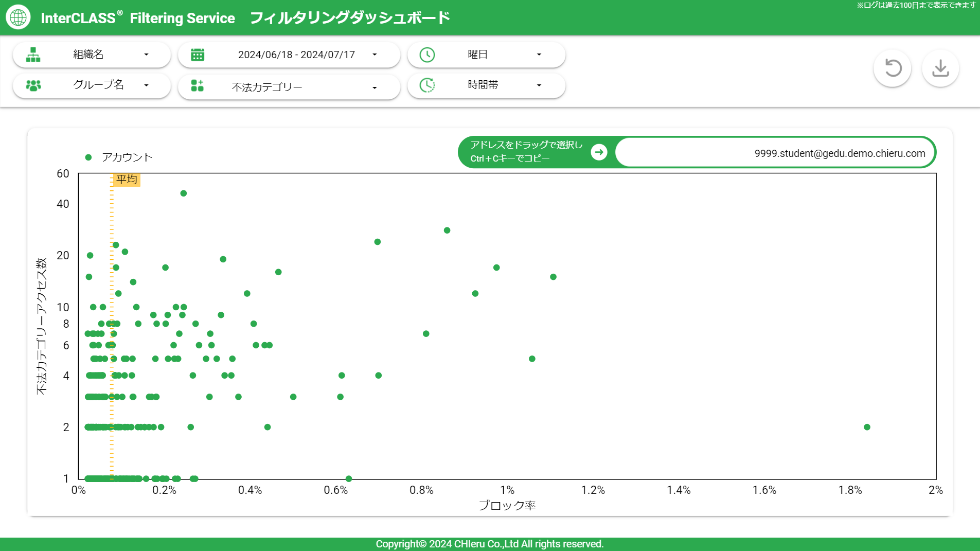Click the InterCLASS Filtering Service header text

tap(138, 18)
